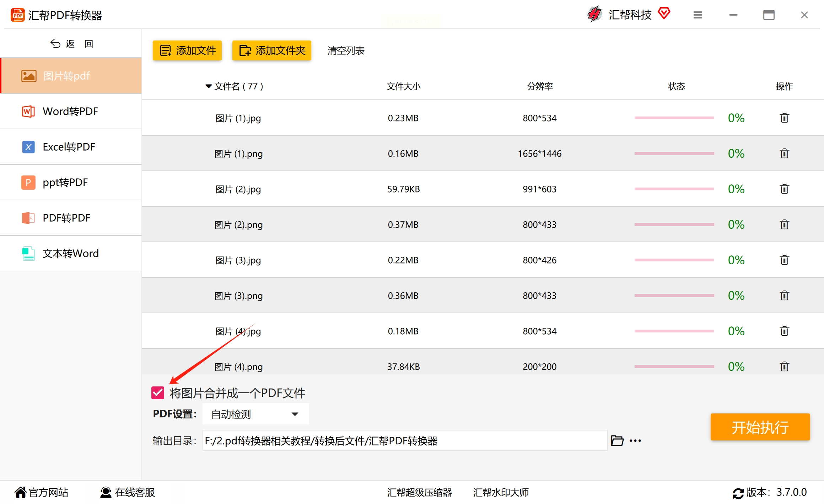Open output folder icon beside path field

[x=617, y=440]
